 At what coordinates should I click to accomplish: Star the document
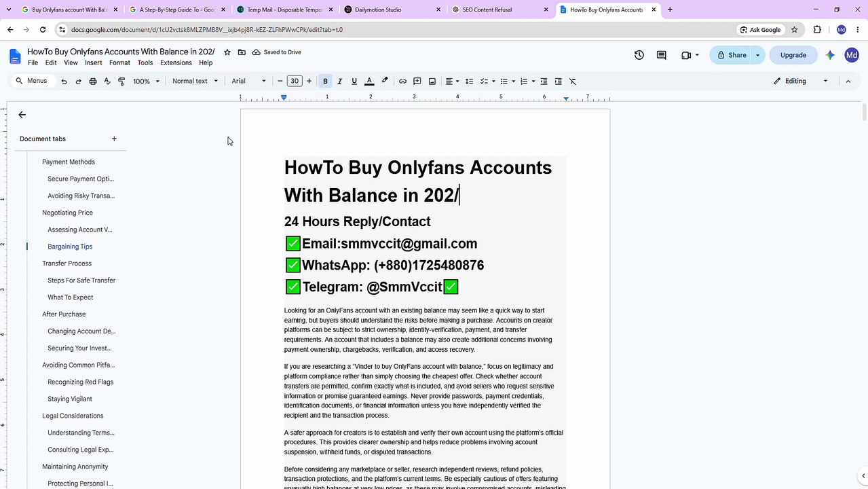(x=227, y=52)
